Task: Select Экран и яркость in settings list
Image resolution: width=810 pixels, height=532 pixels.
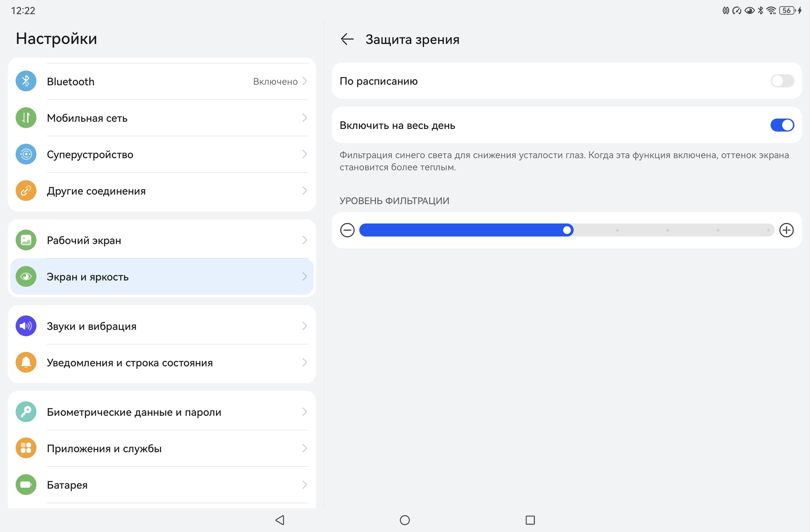Action: [x=162, y=276]
